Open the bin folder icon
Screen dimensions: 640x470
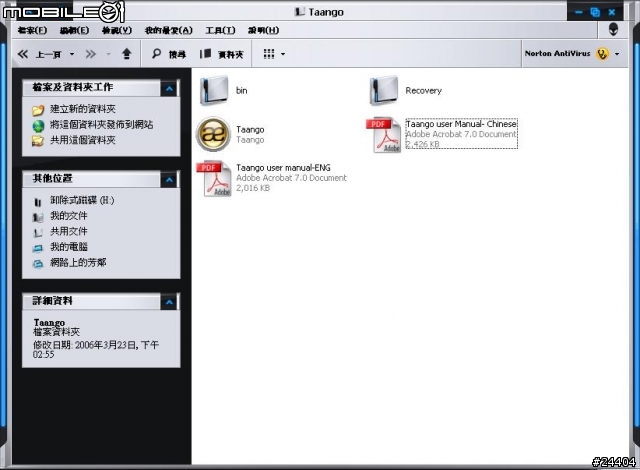click(214, 90)
